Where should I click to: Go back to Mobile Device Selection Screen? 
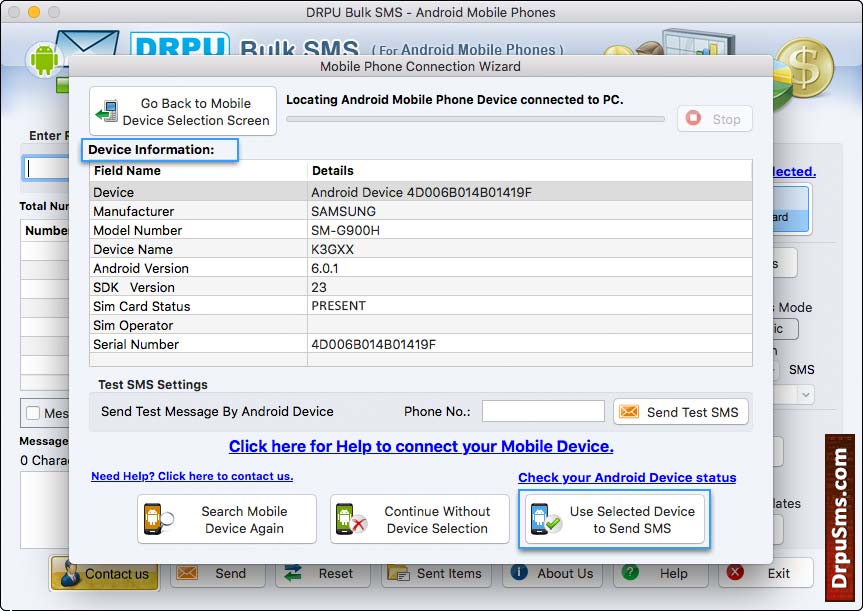point(183,111)
